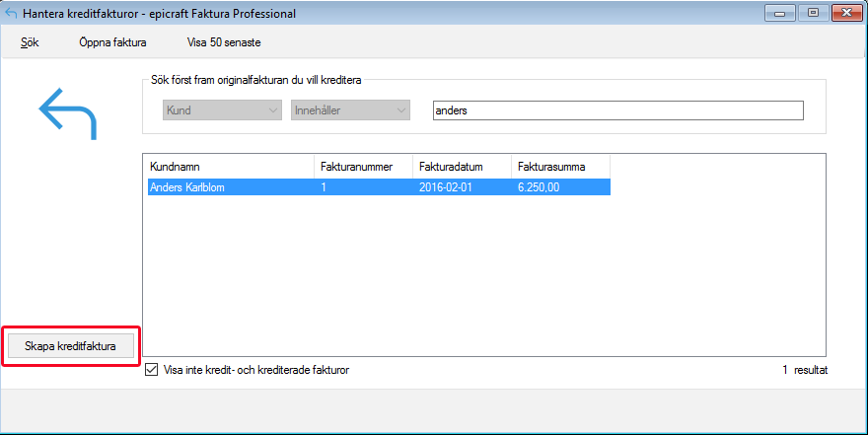Uncheck Visa inte kredit- och krediterade fakturor
Image resolution: width=868 pixels, height=435 pixels.
[151, 369]
